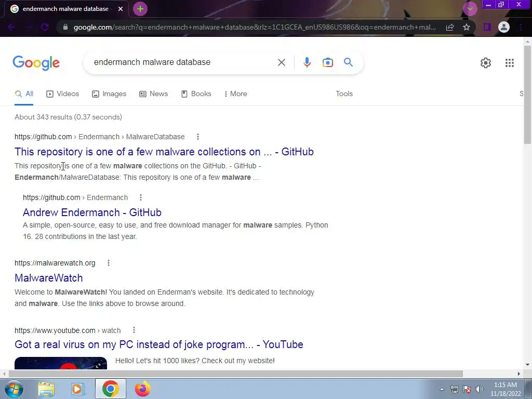
Task: Start a voice search with microphone
Action: click(307, 62)
